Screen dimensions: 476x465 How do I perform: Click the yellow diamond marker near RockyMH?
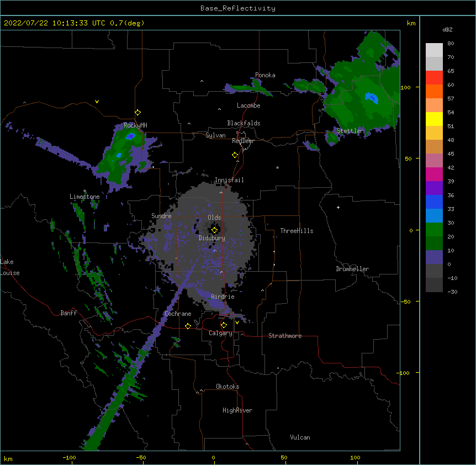(x=138, y=113)
